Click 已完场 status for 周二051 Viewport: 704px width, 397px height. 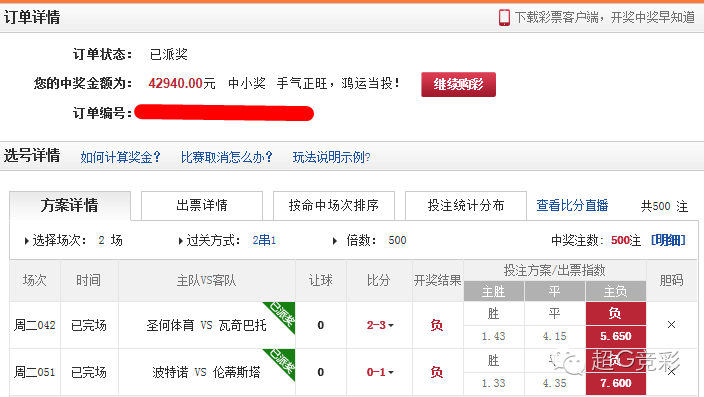(x=89, y=372)
